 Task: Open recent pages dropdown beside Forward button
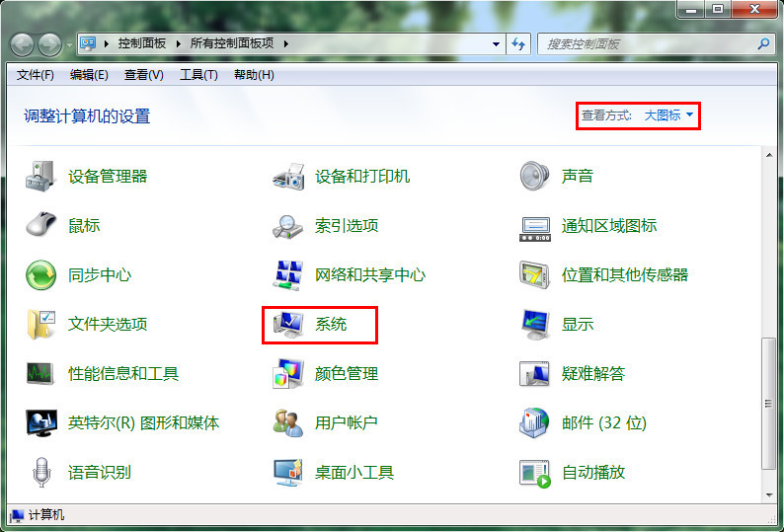(68, 45)
